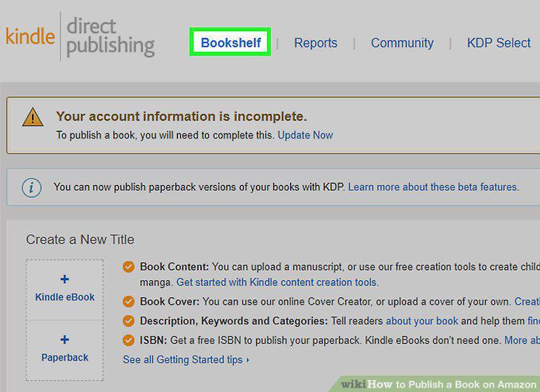Open Learn more about these beta features
Image resolution: width=540 pixels, height=392 pixels.
click(x=433, y=187)
